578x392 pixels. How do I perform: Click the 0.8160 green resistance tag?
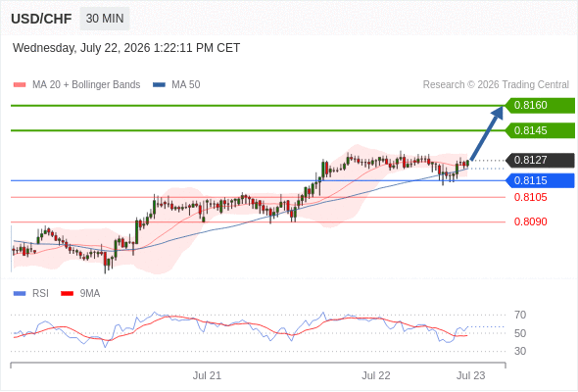click(x=540, y=106)
